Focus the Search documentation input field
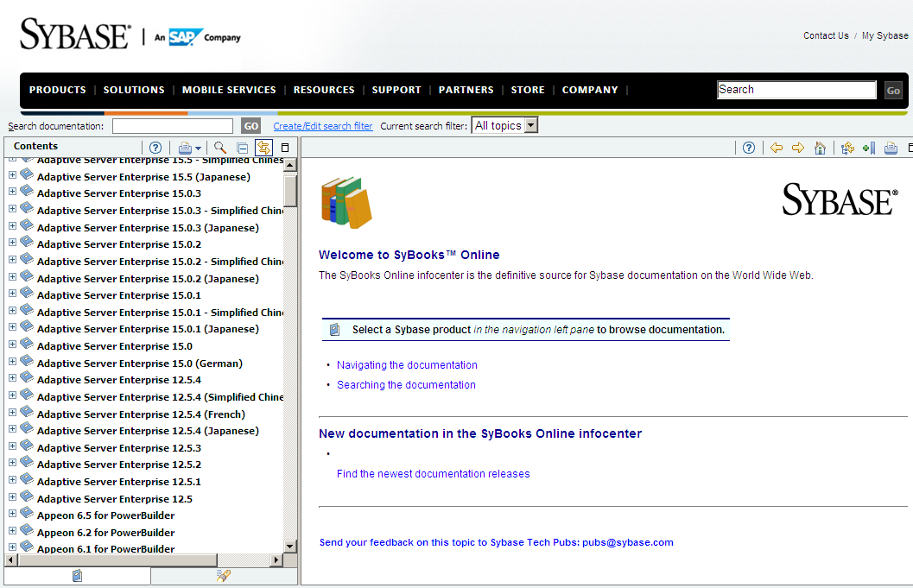 point(173,126)
